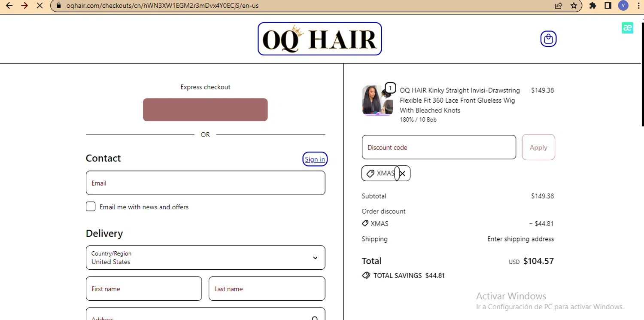The image size is (644, 320).
Task: Click the Discount code field
Action: [x=439, y=147]
